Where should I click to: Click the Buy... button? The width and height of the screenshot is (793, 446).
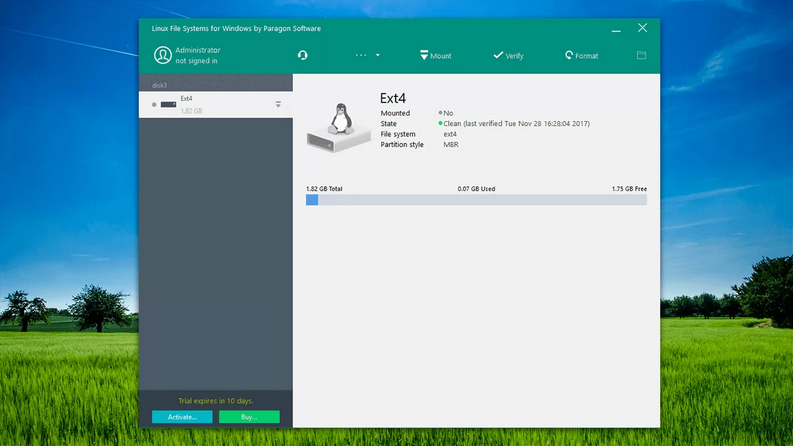(x=249, y=417)
